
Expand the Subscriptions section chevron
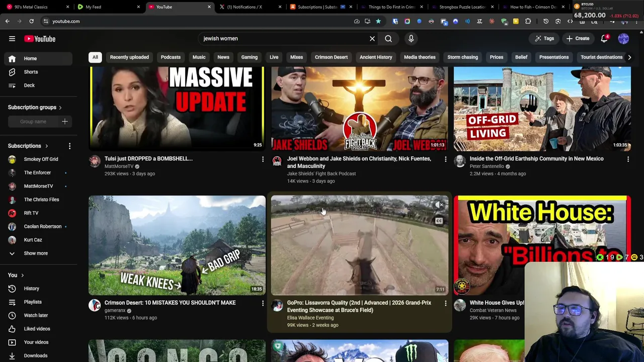point(46,146)
